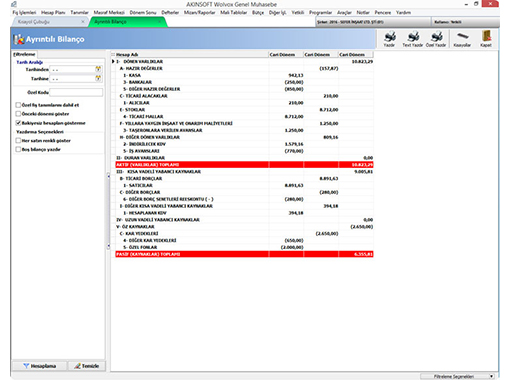Open the Defterler menu
The image size is (510, 380).
pos(170,12)
